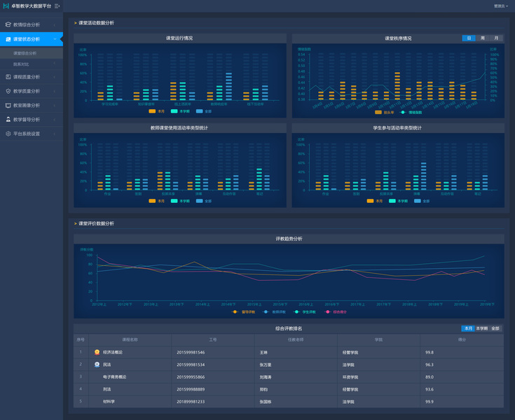
Task: Switch 课堂秩序情况 chart to 日 view
Action: click(x=469, y=38)
